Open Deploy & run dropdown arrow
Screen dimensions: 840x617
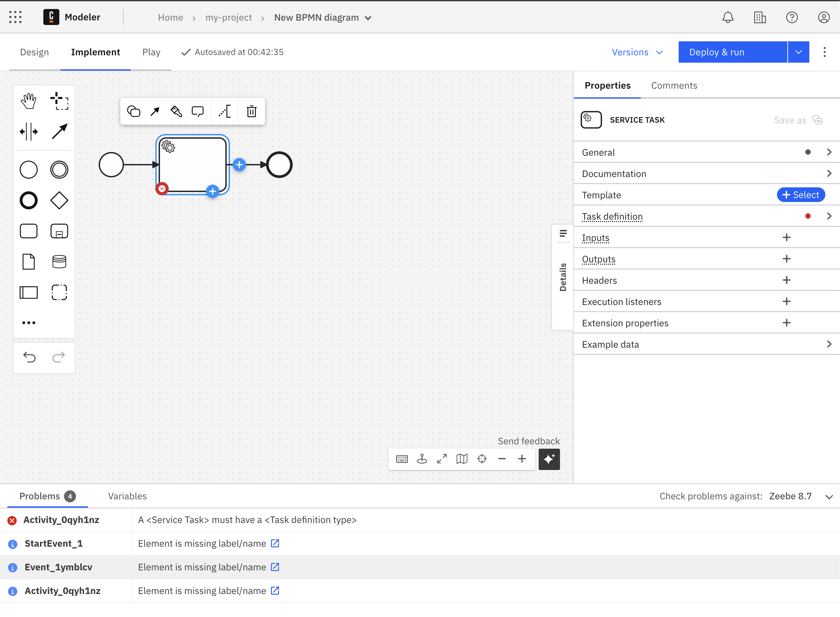click(799, 52)
